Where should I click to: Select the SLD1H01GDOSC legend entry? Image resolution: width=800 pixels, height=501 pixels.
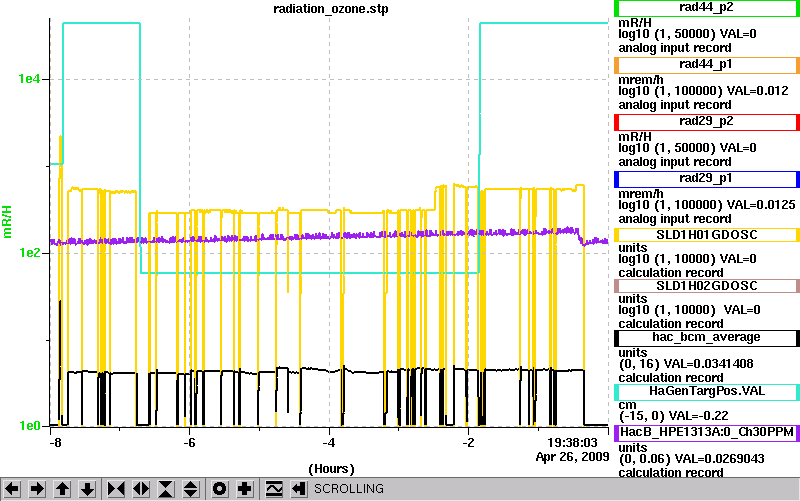click(707, 235)
